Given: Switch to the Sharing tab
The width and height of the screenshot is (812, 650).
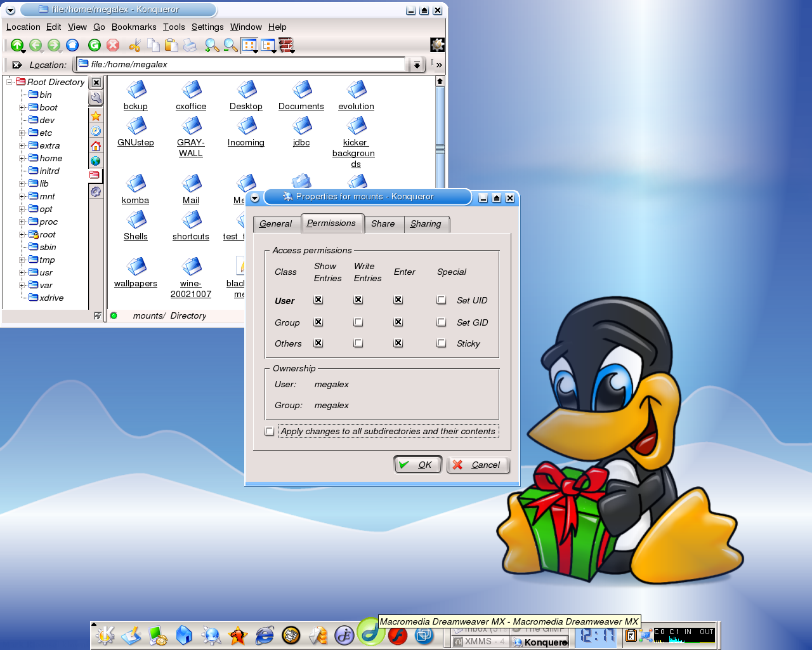Looking at the screenshot, I should 426,224.
